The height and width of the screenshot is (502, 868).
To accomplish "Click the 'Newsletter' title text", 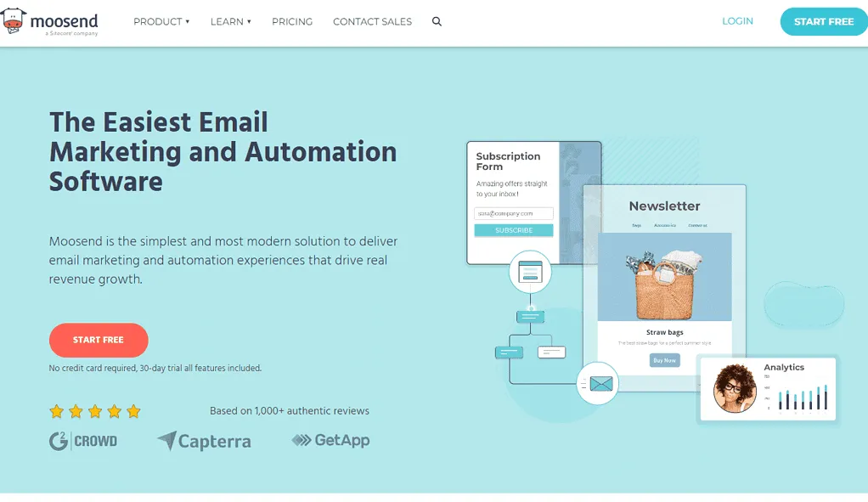I will [x=664, y=206].
